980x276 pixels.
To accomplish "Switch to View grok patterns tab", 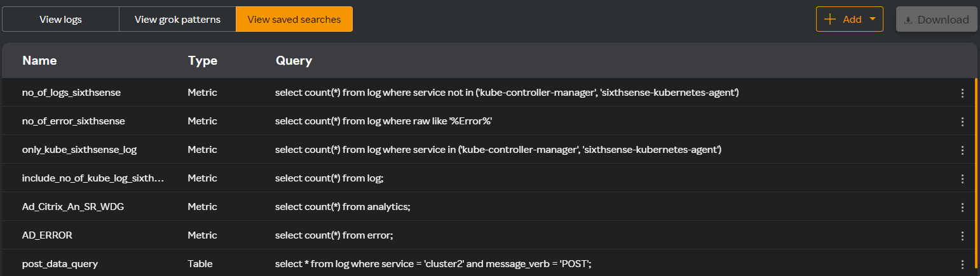I will (x=177, y=19).
